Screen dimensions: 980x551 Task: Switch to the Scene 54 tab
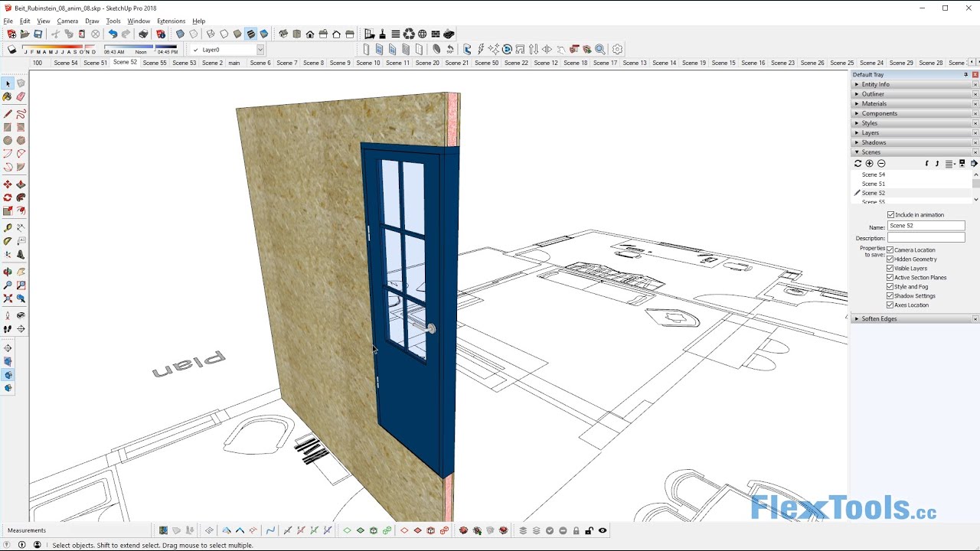coord(66,63)
